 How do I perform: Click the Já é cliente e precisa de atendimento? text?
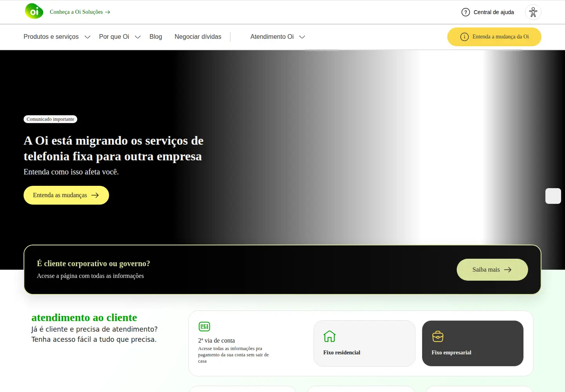coord(94,329)
